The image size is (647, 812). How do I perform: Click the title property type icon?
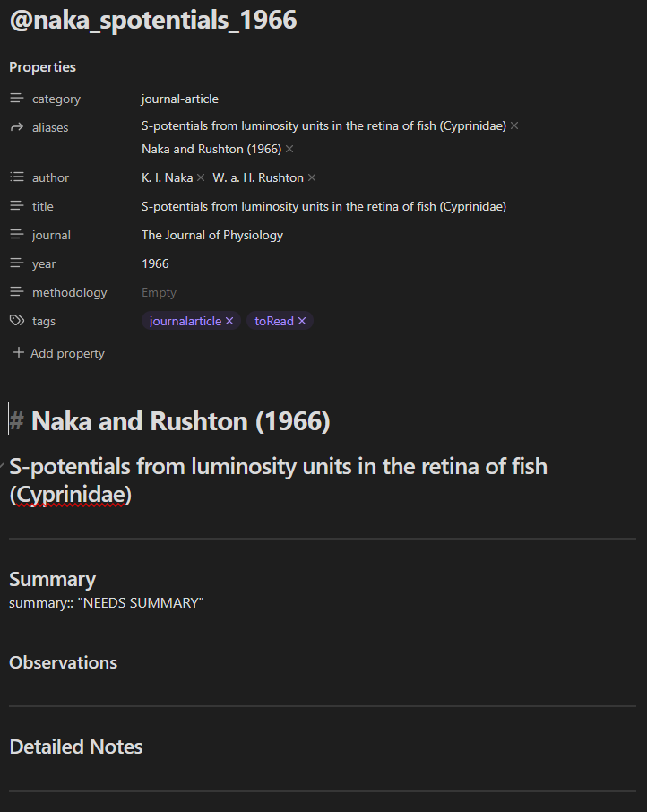[x=16, y=206]
